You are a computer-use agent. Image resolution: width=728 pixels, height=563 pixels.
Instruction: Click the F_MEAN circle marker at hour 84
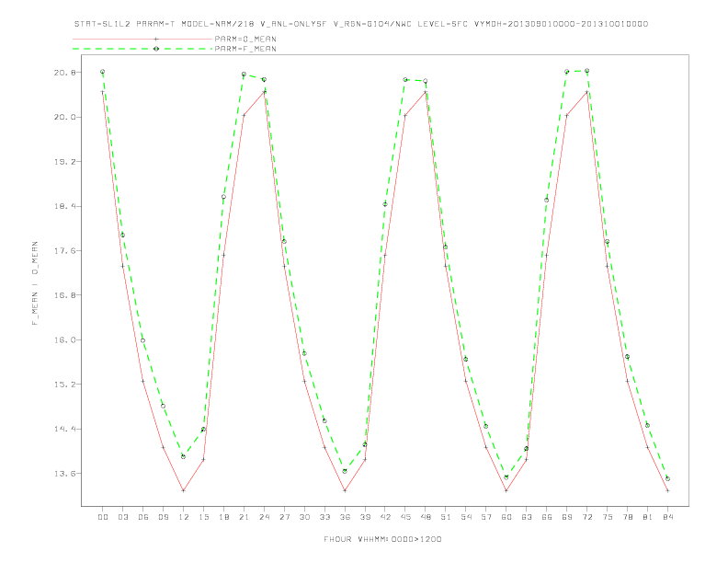pos(667,478)
